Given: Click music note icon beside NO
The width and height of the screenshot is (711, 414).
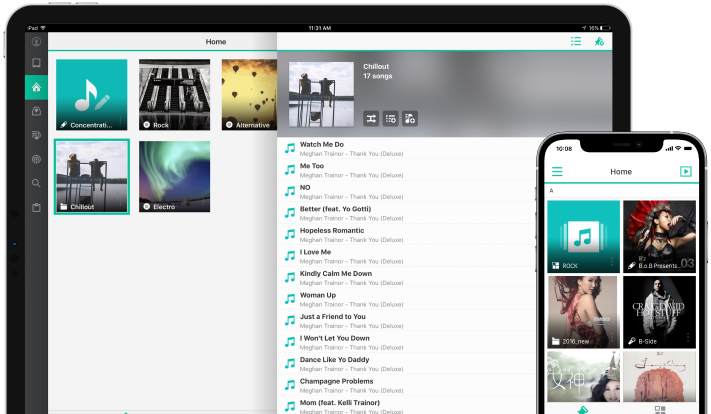Looking at the screenshot, I should (x=290, y=191).
